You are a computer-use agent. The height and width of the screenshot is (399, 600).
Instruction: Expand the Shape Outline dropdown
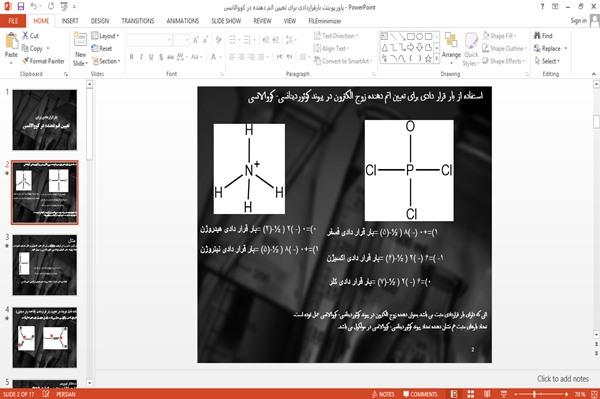point(504,48)
